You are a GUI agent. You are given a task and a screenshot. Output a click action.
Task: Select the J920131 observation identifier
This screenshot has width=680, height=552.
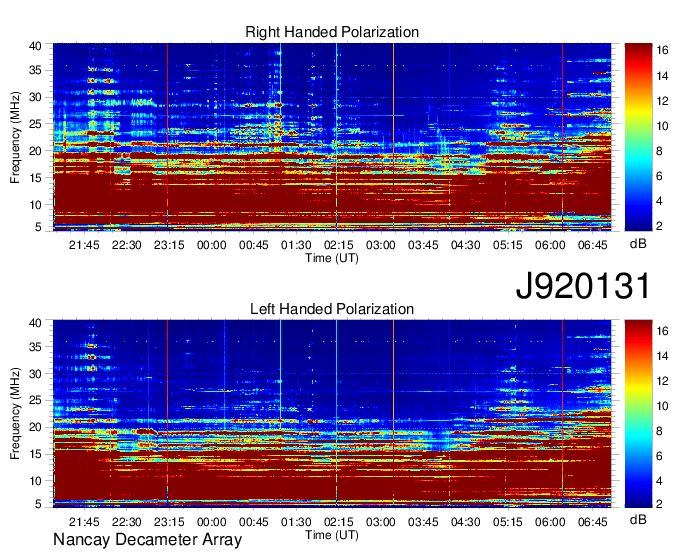583,286
